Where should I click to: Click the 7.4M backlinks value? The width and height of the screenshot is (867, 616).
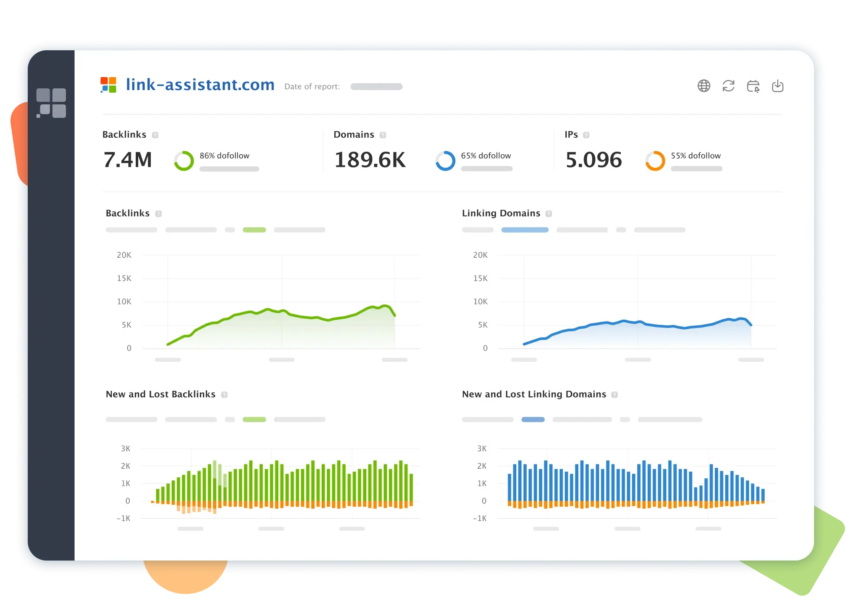pos(128,160)
